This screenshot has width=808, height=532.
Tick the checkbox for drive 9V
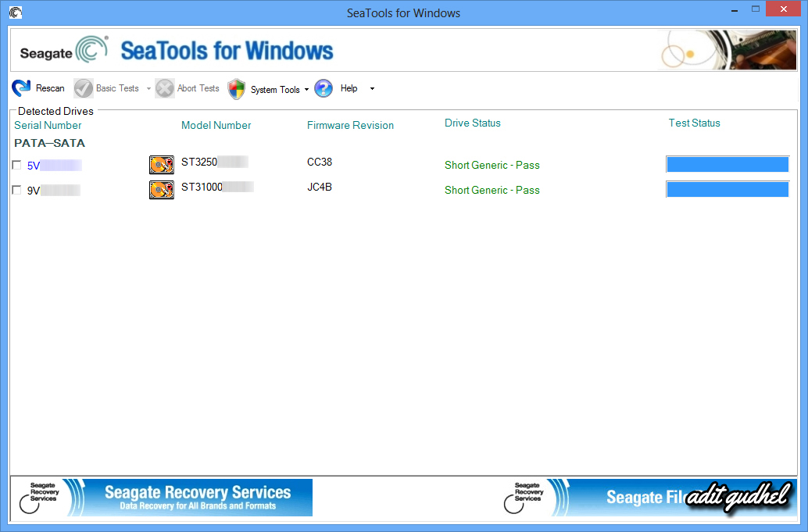tap(16, 190)
